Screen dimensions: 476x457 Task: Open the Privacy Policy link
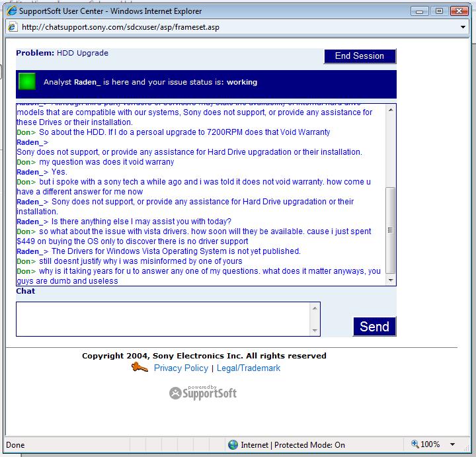[181, 368]
